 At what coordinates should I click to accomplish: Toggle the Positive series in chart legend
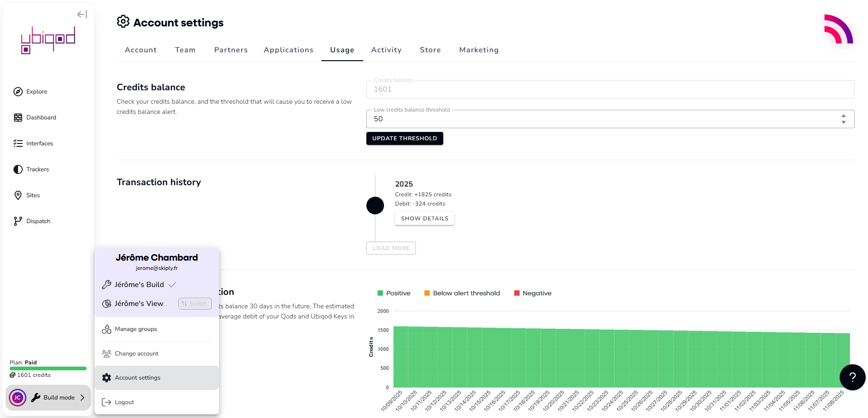point(394,293)
